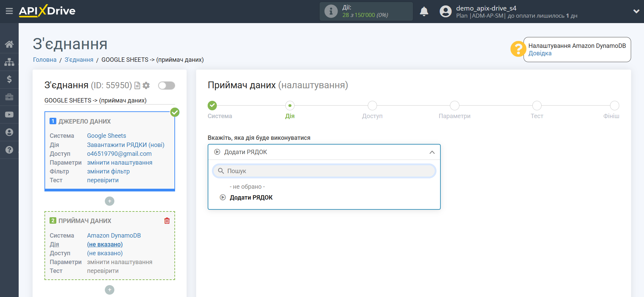Screen dimensions: 644x297
Task: Open the connections sitemap icon in the sidebar
Action: click(9, 62)
